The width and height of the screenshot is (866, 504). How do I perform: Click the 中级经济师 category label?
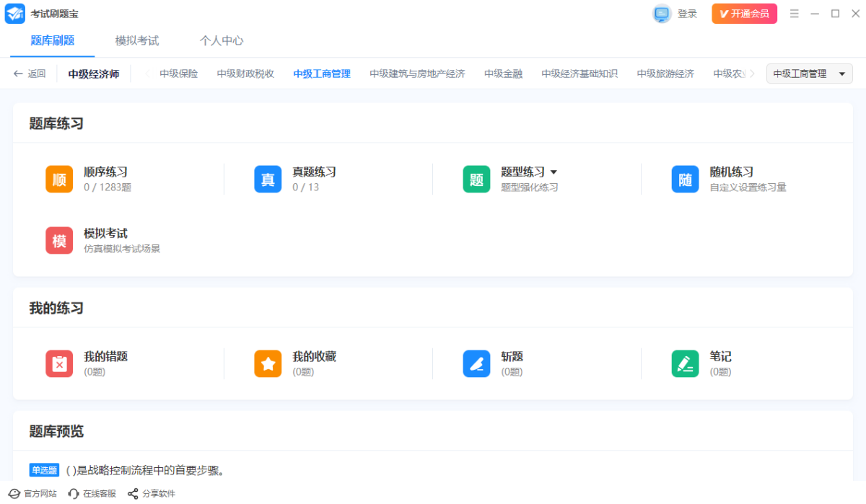(94, 74)
